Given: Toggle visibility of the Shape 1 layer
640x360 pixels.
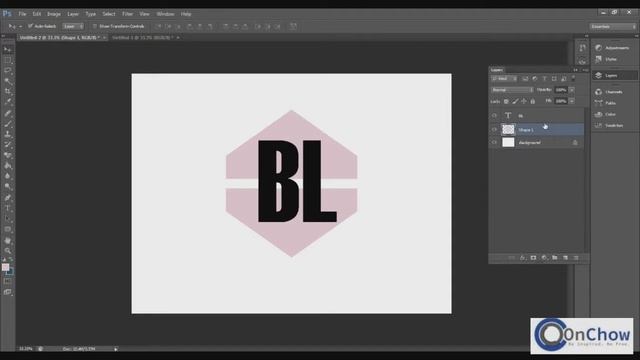Looking at the screenshot, I should 494,129.
